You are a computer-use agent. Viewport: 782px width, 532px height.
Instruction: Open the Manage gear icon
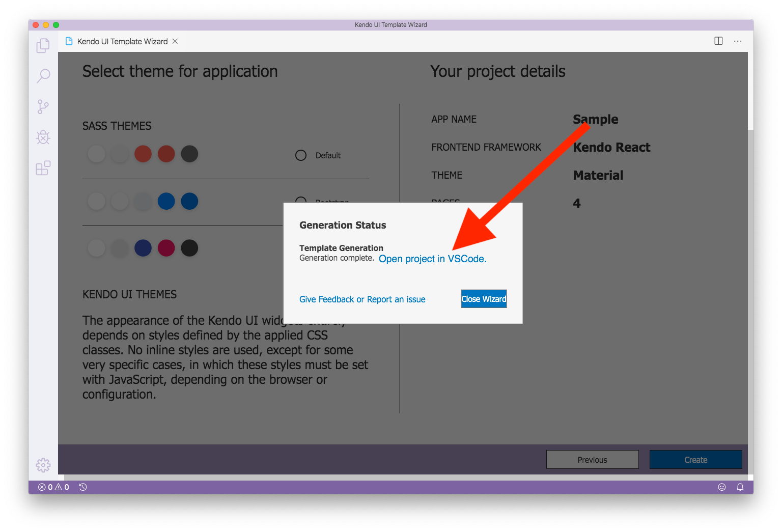point(43,465)
